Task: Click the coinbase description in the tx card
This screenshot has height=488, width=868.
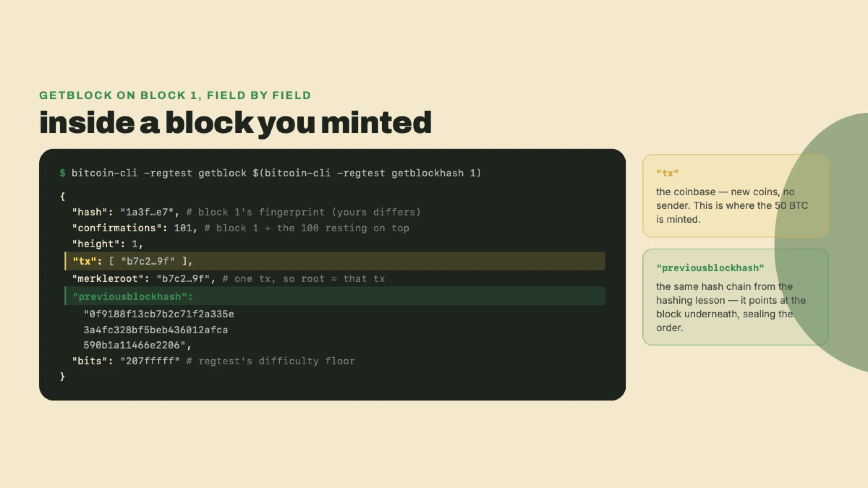Action: 732,205
